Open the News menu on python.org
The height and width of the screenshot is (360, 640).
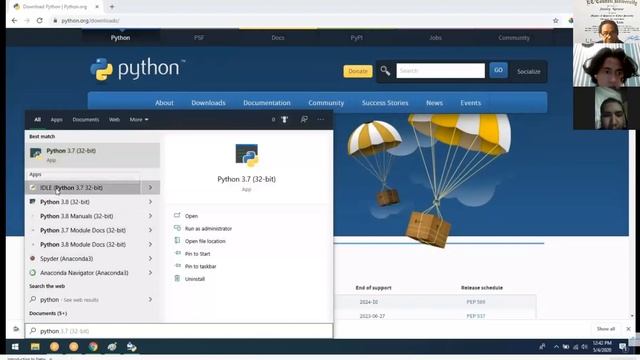434,103
